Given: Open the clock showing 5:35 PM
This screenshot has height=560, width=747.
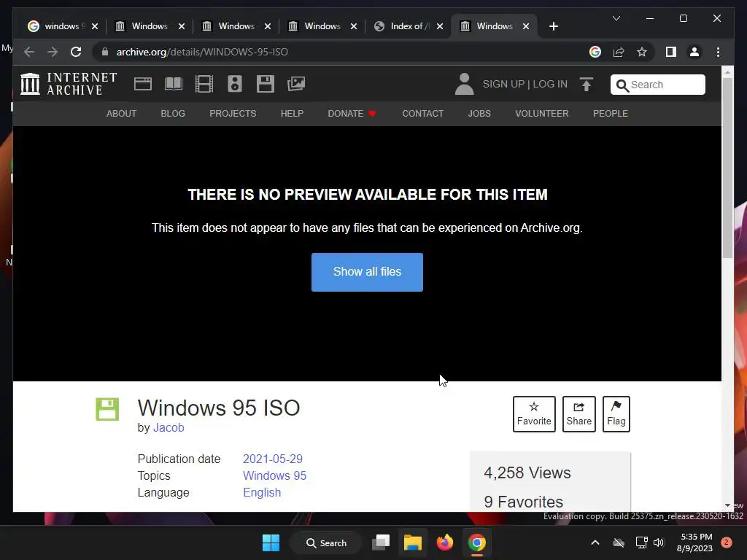Looking at the screenshot, I should click(694, 542).
